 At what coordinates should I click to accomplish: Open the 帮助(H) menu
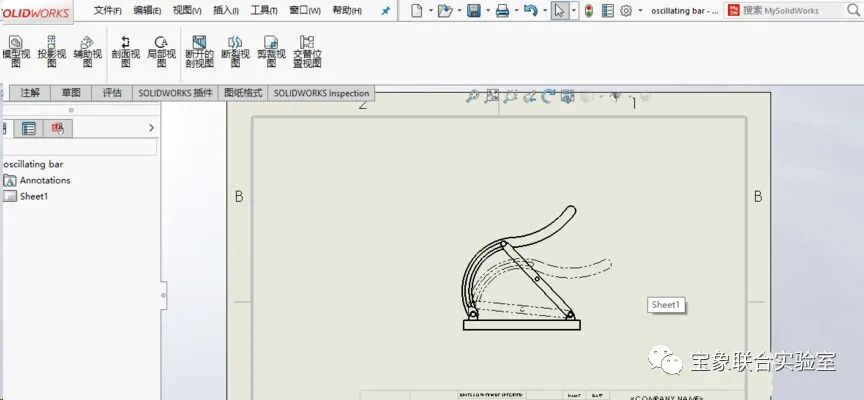[347, 10]
